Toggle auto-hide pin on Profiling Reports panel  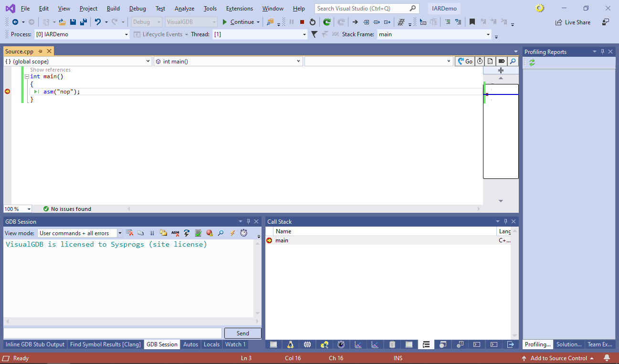point(602,52)
